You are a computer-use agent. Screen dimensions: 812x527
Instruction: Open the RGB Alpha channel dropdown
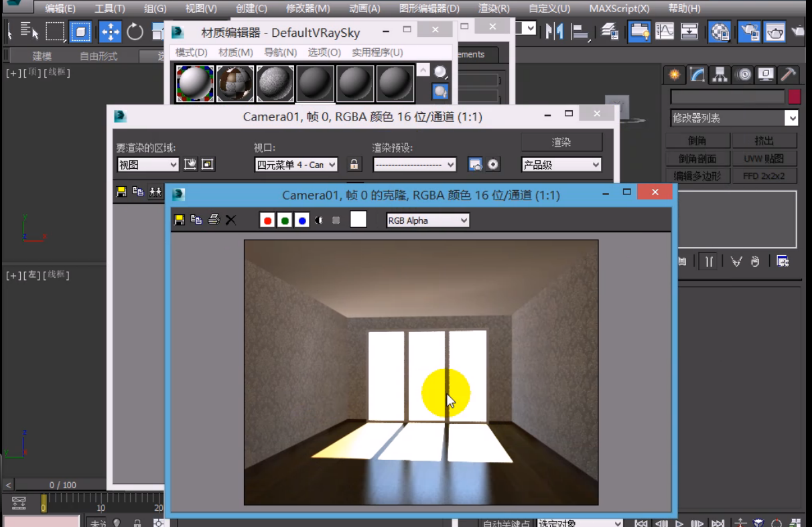pyautogui.click(x=427, y=220)
